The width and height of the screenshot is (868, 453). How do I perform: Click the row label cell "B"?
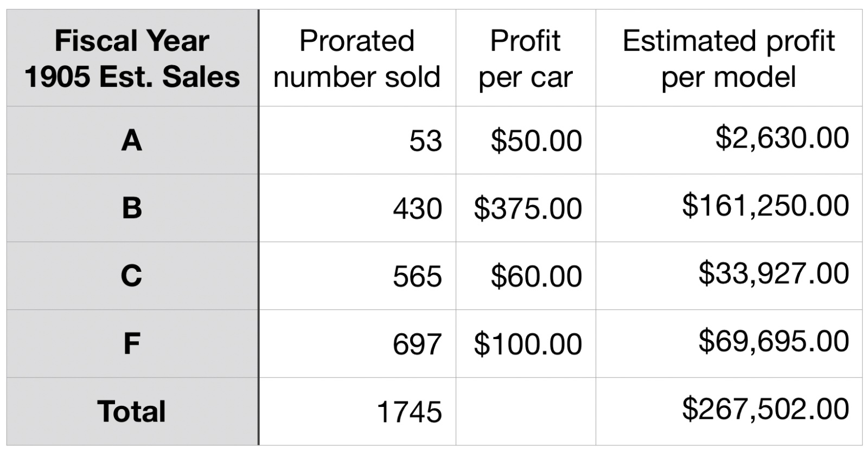[x=132, y=208]
